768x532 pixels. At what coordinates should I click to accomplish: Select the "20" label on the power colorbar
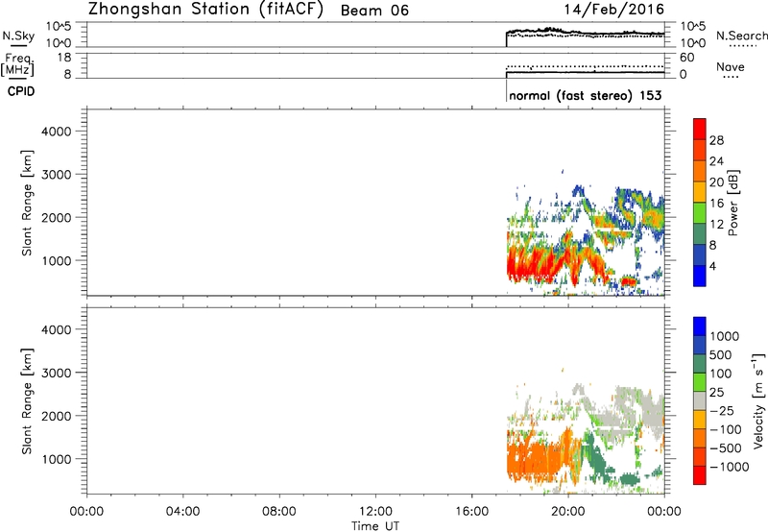[x=716, y=182]
